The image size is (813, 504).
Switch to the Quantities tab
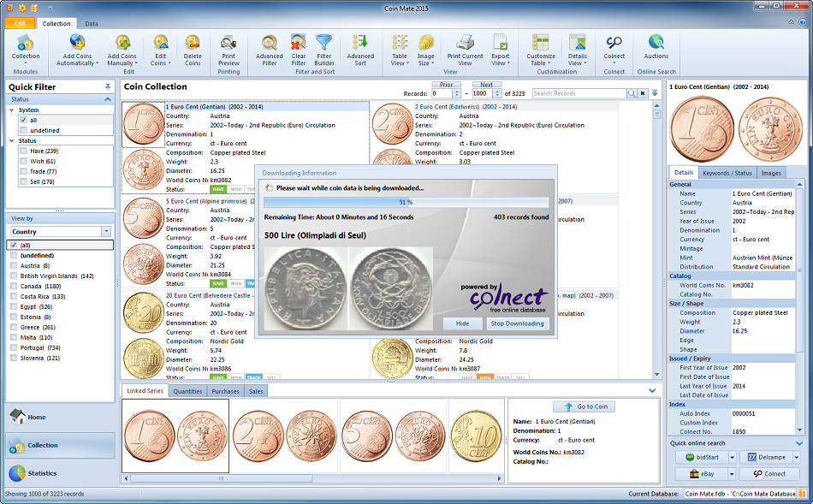tap(187, 392)
